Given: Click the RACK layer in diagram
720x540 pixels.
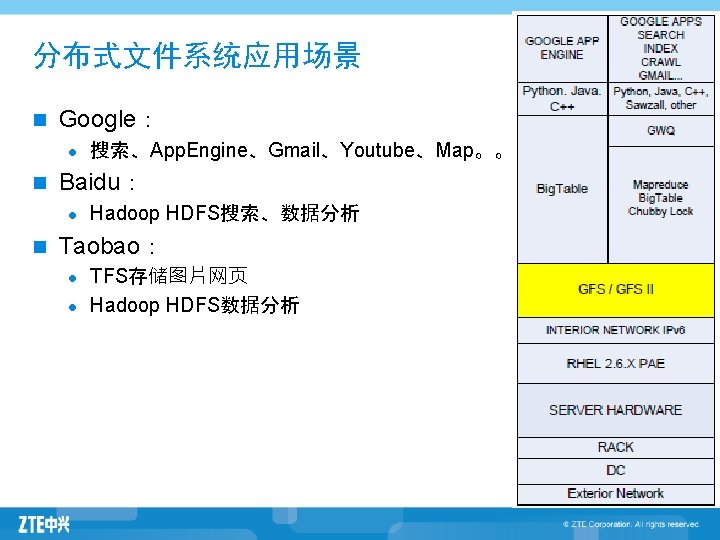Looking at the screenshot, I should pyautogui.click(x=616, y=447).
